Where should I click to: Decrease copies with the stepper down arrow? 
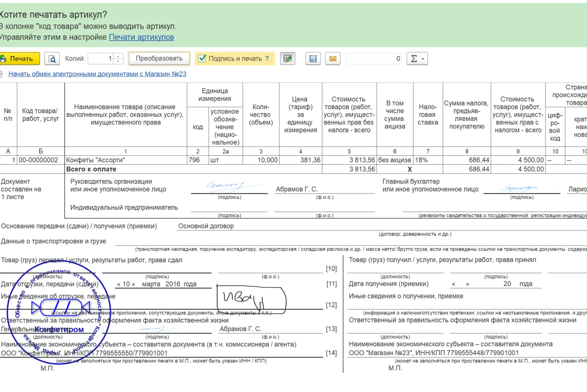118,62
